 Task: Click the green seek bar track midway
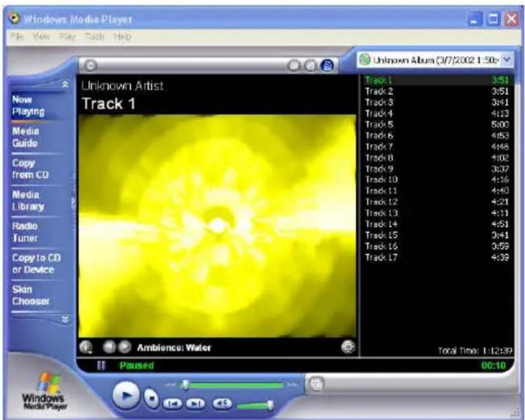click(231, 386)
